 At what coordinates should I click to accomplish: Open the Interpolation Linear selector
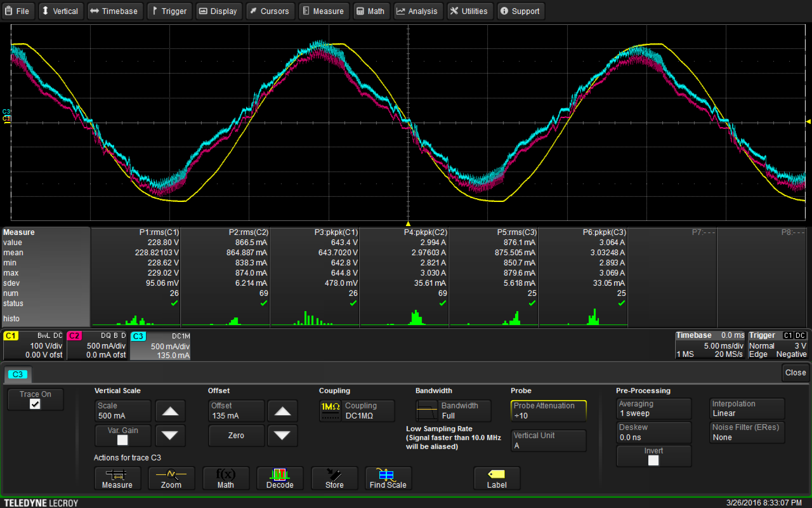coord(746,409)
